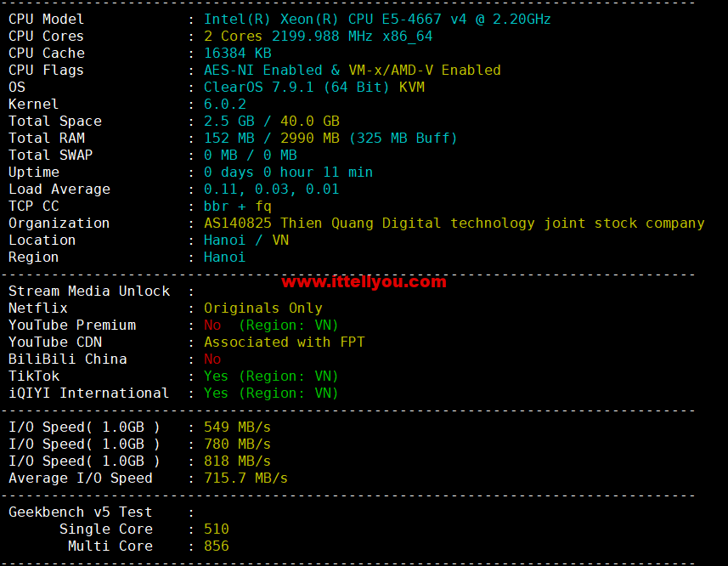Viewport: 728px width, 566px height.
Task: Click the YouTube Premium No result
Action: 212,325
